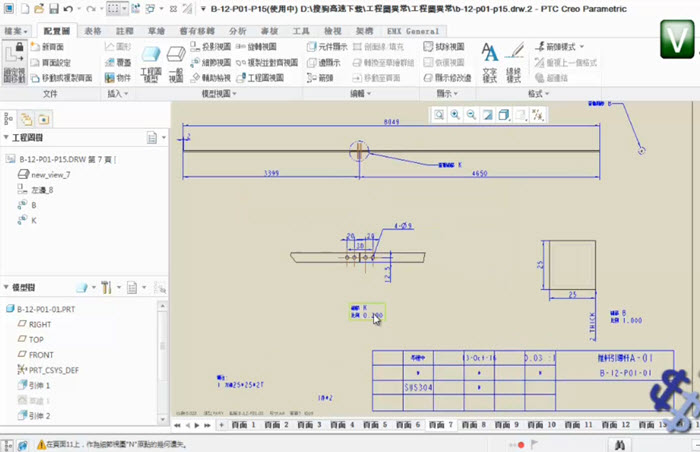Go to sheet tab 頁面 3
Screen dimensions: 700x452
pos(312,425)
